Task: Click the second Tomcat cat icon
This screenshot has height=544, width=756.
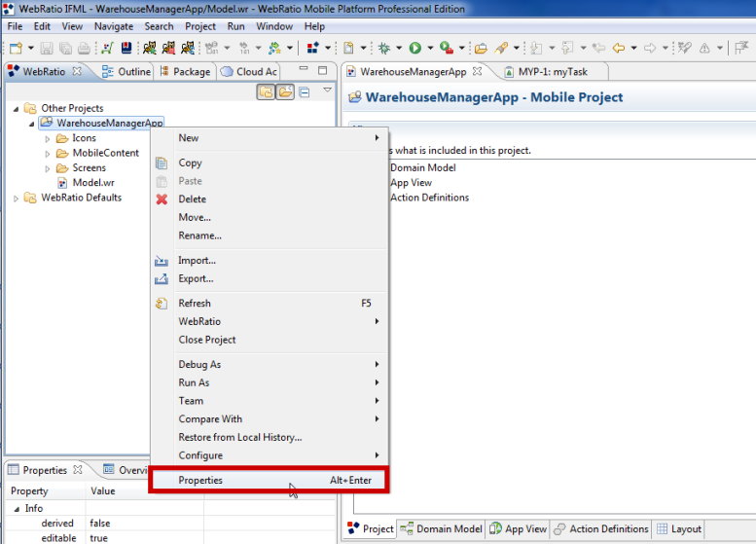Action: point(168,48)
